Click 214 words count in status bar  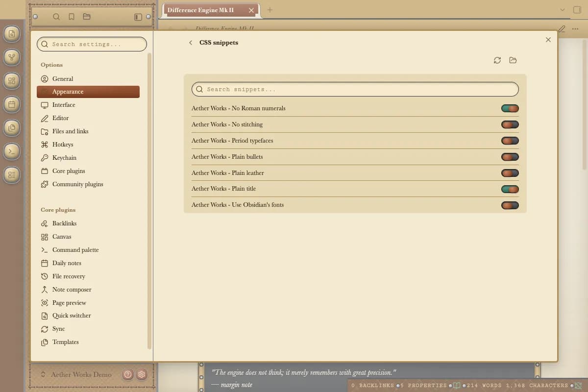tap(484, 386)
